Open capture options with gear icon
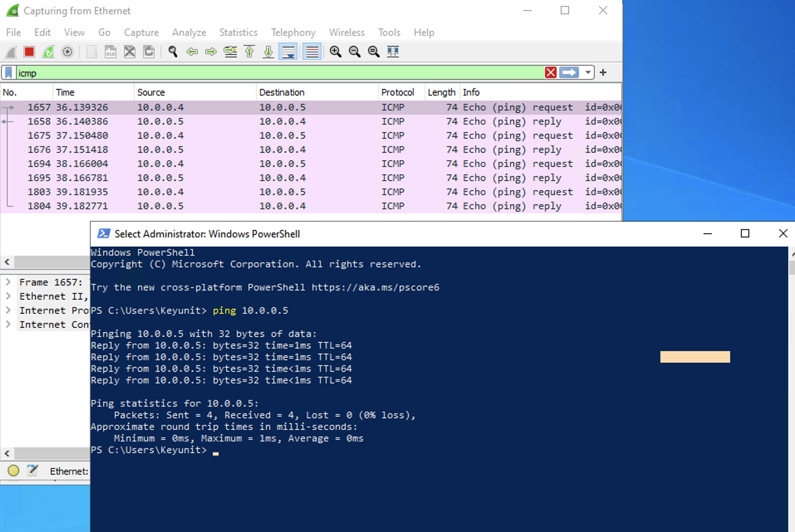 coord(67,51)
